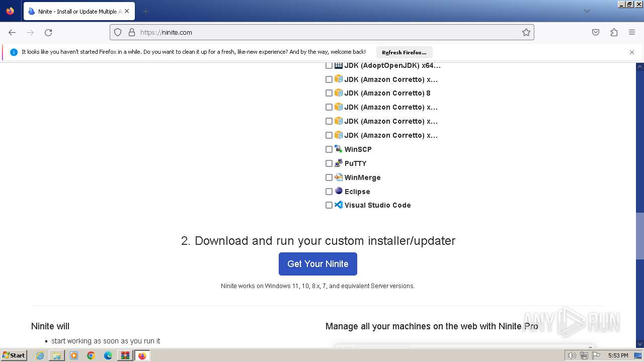Screen dimensions: 644x362
Task: Tick the WinSCP checkbox
Action: coord(329,149)
